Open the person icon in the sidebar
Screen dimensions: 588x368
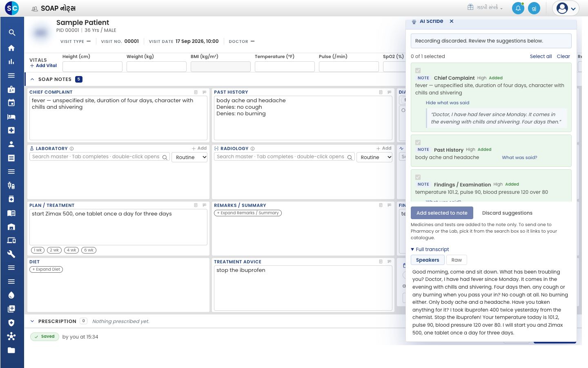[x=11, y=144]
